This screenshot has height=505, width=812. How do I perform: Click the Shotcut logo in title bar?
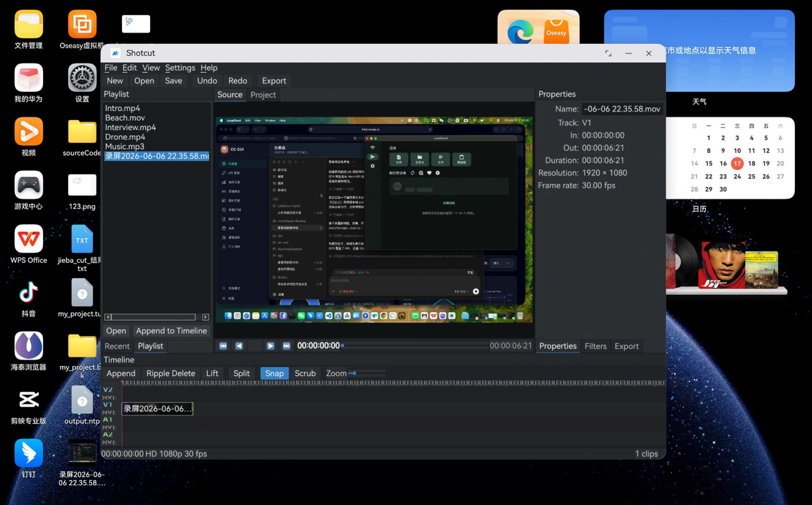115,53
